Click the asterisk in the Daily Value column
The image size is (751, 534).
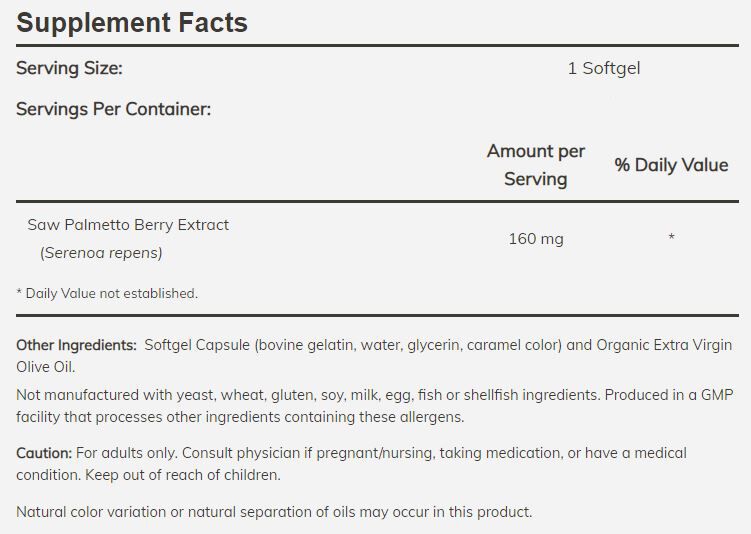(671, 238)
